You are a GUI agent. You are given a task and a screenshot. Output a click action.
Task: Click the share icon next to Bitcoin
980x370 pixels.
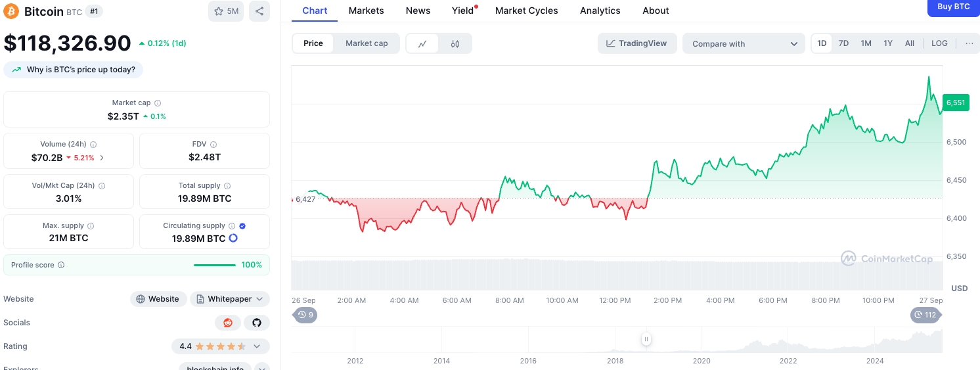(x=259, y=11)
